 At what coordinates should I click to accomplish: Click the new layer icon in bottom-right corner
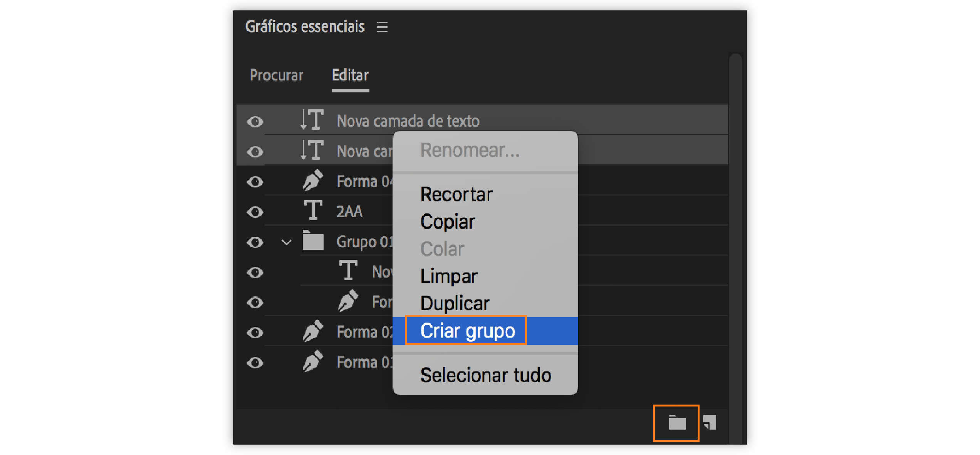pos(709,422)
